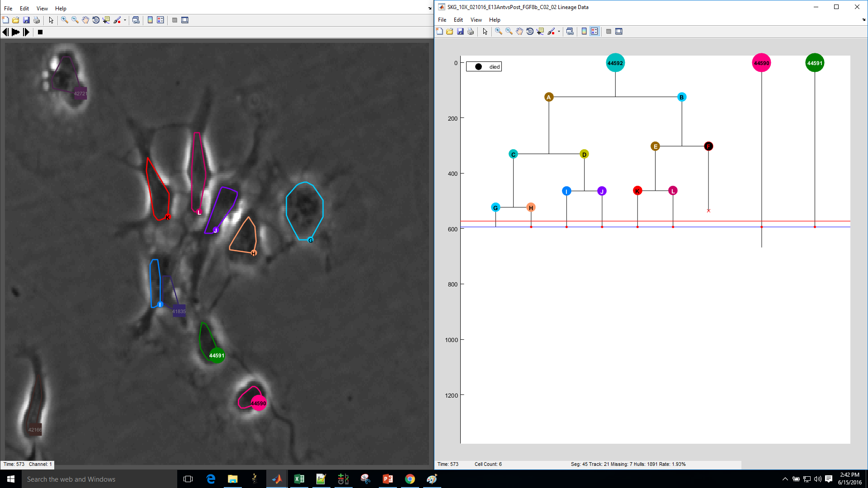868x488 pixels.
Task: Print figure icon in left image window
Action: (37, 20)
